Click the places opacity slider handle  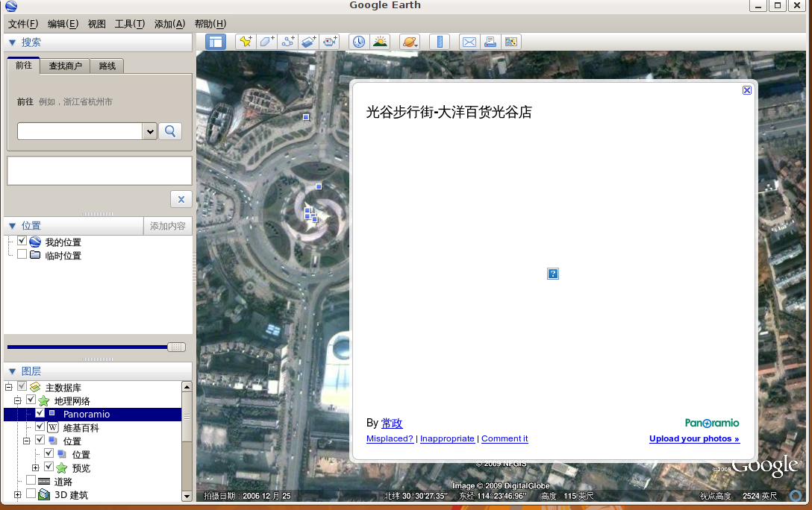pos(177,347)
